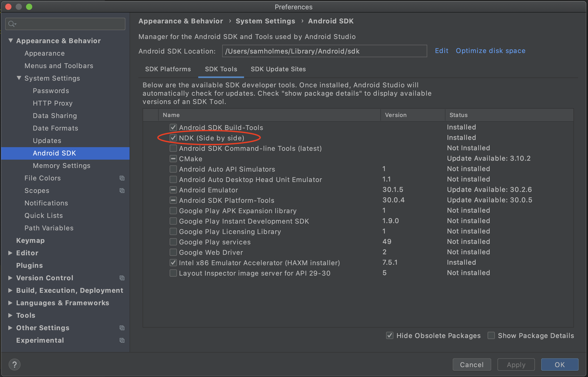Open the SDK Update Sites tab
This screenshot has height=377, width=588.
tap(278, 69)
